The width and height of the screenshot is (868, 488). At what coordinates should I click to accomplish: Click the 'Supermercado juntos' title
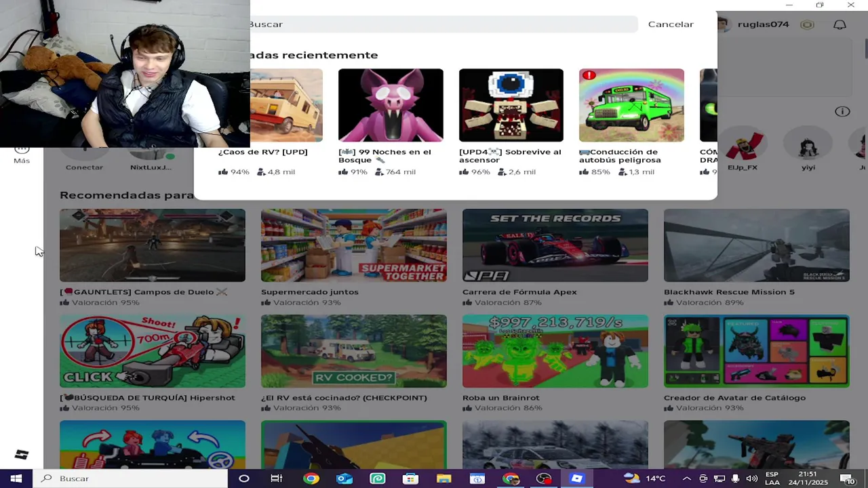(310, 292)
